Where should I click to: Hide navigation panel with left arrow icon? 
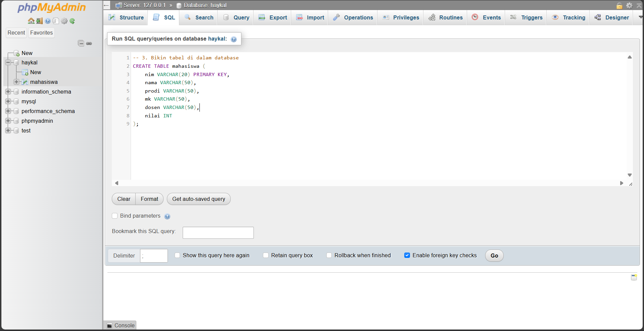(x=106, y=5)
